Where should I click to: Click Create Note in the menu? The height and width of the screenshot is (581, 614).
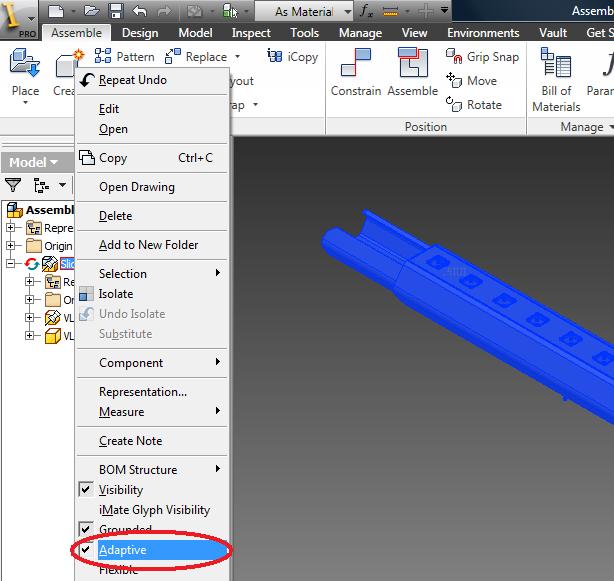tap(130, 441)
